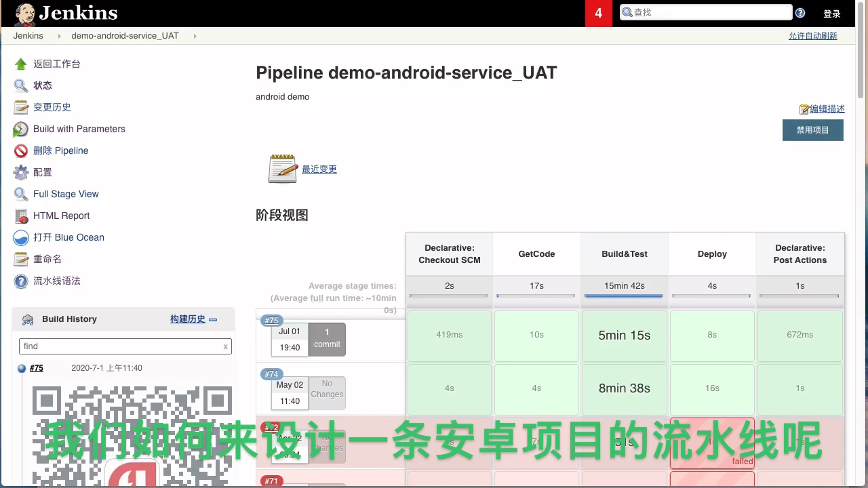868x488 pixels.
Task: Click the 禁用项目 button
Action: point(813,130)
